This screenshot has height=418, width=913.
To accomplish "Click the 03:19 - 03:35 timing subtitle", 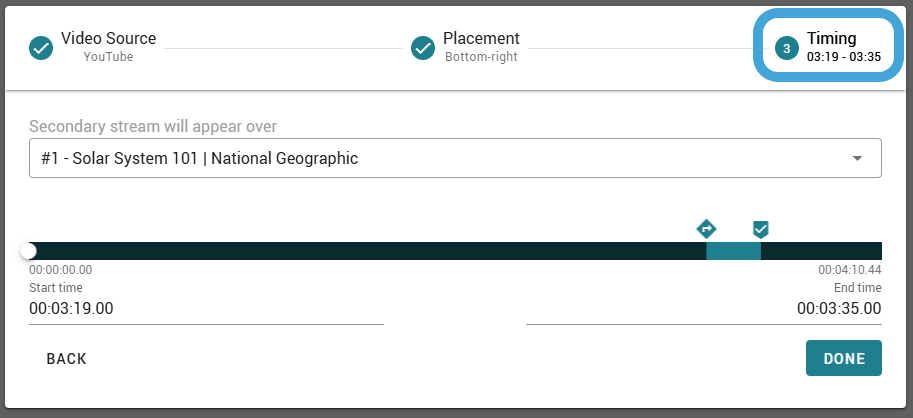I will (844, 57).
